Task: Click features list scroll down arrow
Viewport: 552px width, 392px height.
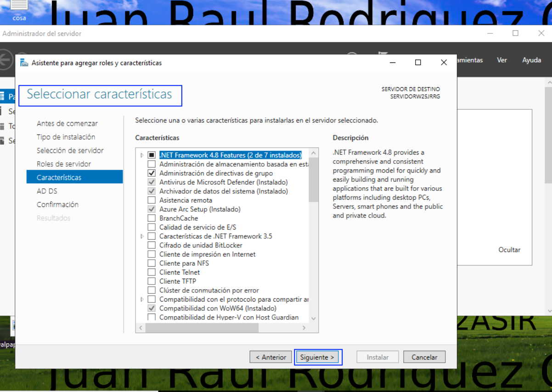Action: [x=314, y=318]
